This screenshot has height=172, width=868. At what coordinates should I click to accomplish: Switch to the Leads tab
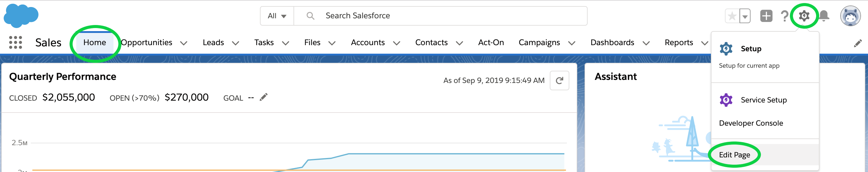pyautogui.click(x=213, y=42)
